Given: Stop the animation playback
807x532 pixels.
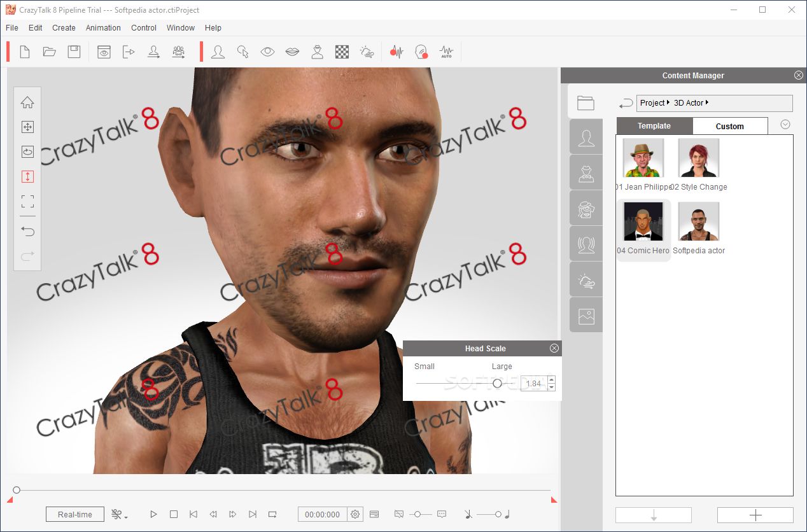Looking at the screenshot, I should click(x=173, y=514).
